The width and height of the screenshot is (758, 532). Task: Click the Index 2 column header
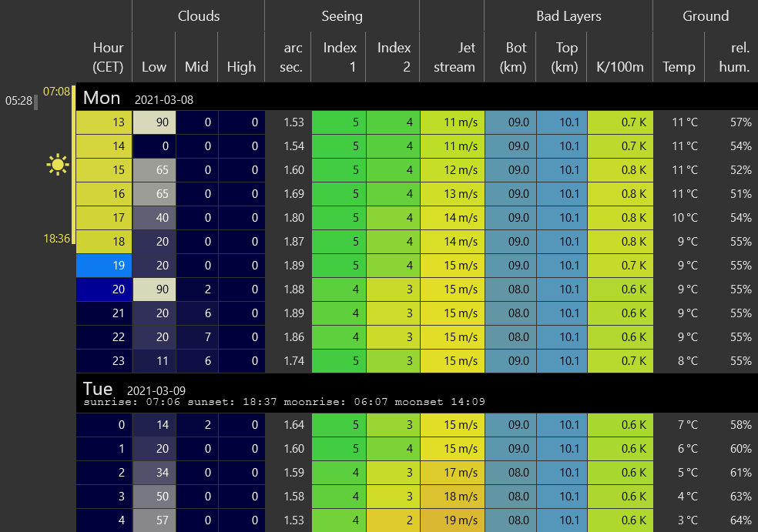tap(394, 57)
